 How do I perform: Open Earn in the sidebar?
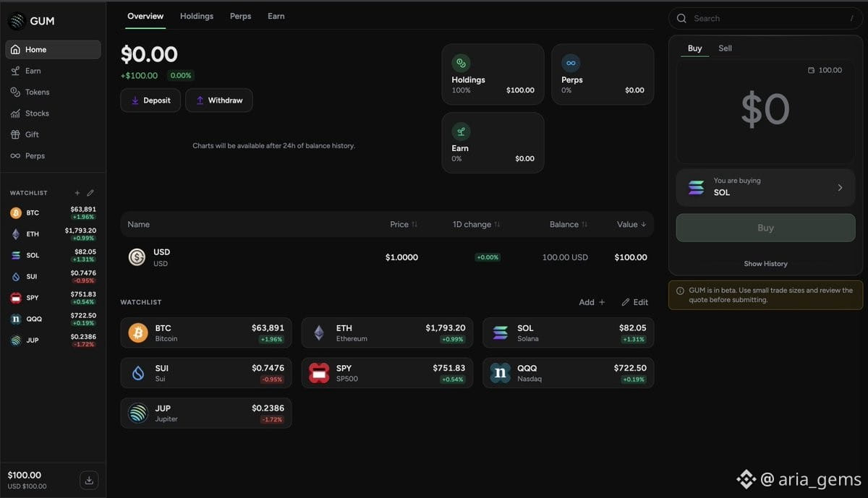click(x=53, y=71)
